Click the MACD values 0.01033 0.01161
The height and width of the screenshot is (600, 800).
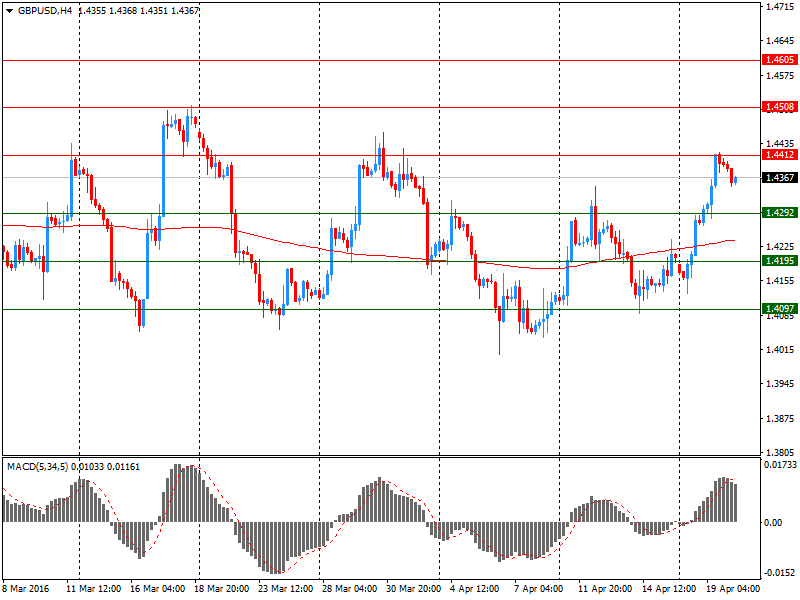[105, 467]
